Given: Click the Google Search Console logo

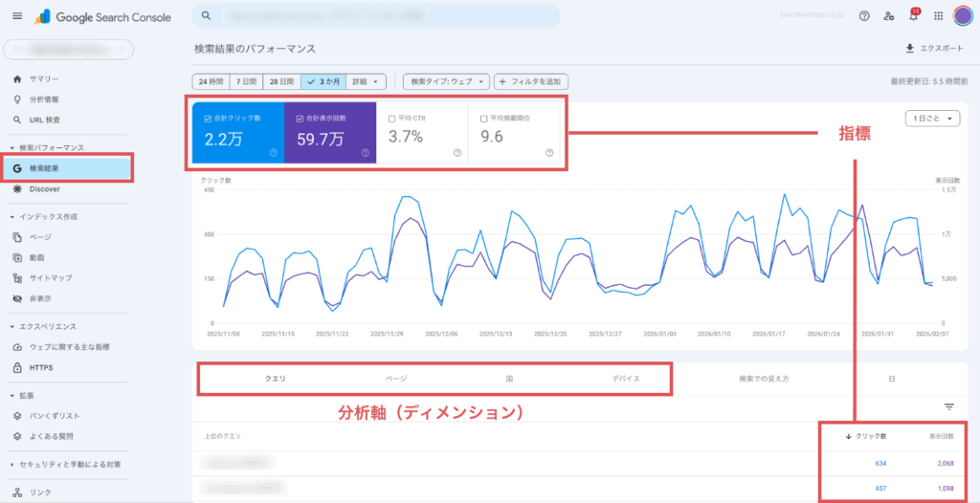Looking at the screenshot, I should click(103, 17).
